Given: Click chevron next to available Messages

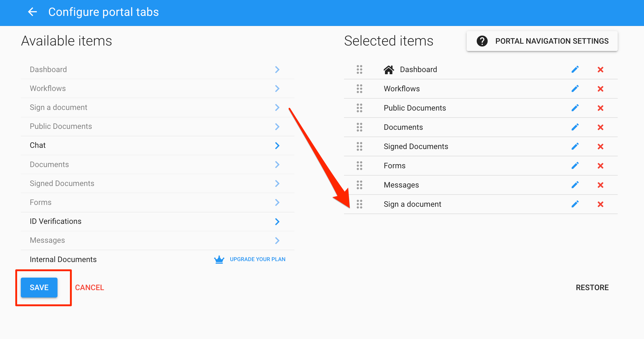Looking at the screenshot, I should click(x=277, y=241).
